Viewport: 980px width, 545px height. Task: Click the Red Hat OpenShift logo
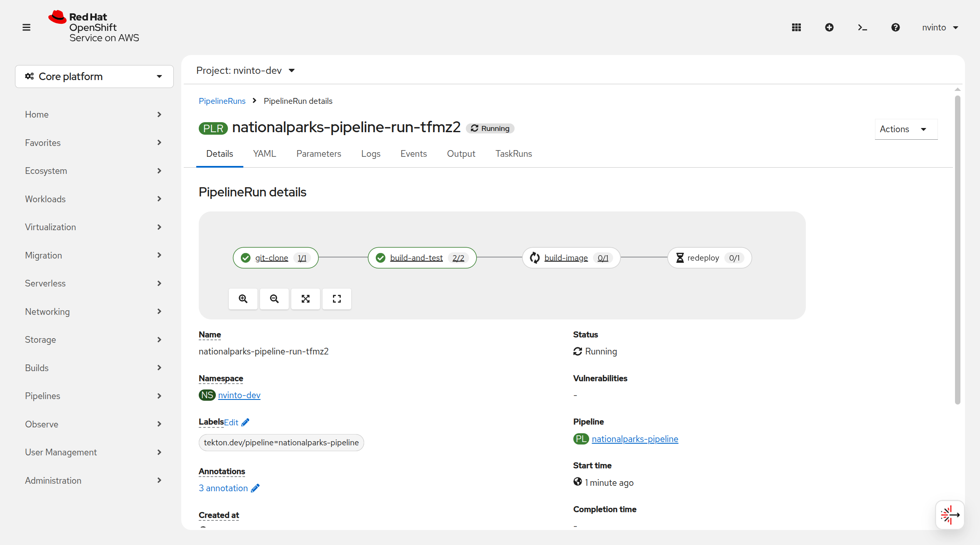tap(94, 27)
